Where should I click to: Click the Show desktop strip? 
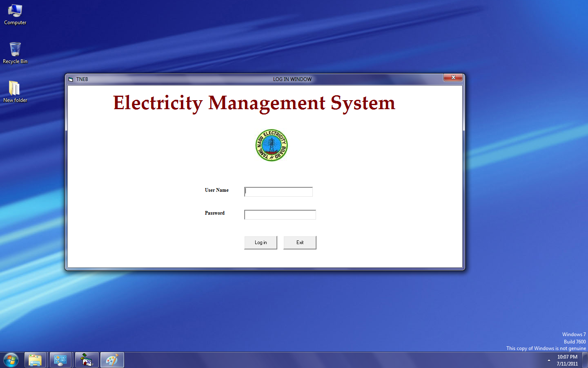click(585, 360)
